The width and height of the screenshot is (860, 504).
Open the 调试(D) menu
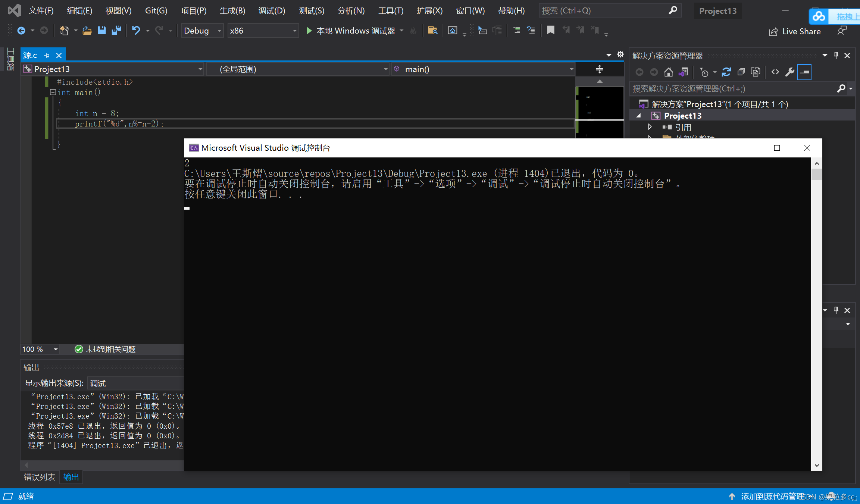coord(272,11)
